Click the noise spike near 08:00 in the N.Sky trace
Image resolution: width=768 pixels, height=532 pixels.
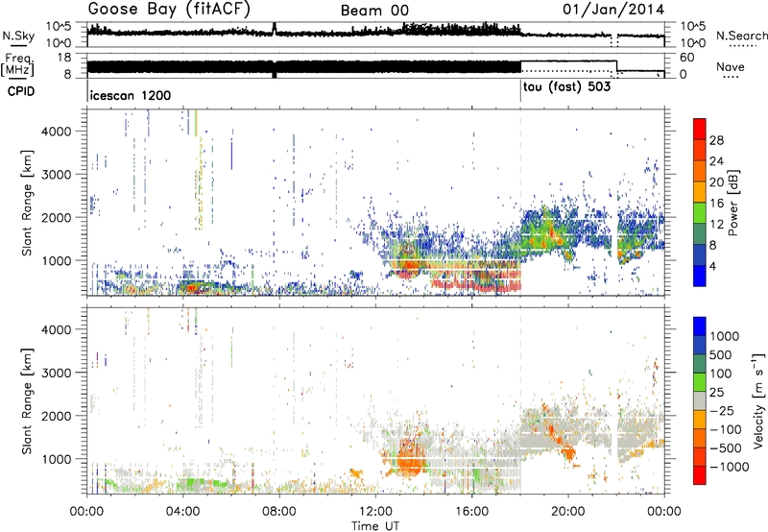275,28
